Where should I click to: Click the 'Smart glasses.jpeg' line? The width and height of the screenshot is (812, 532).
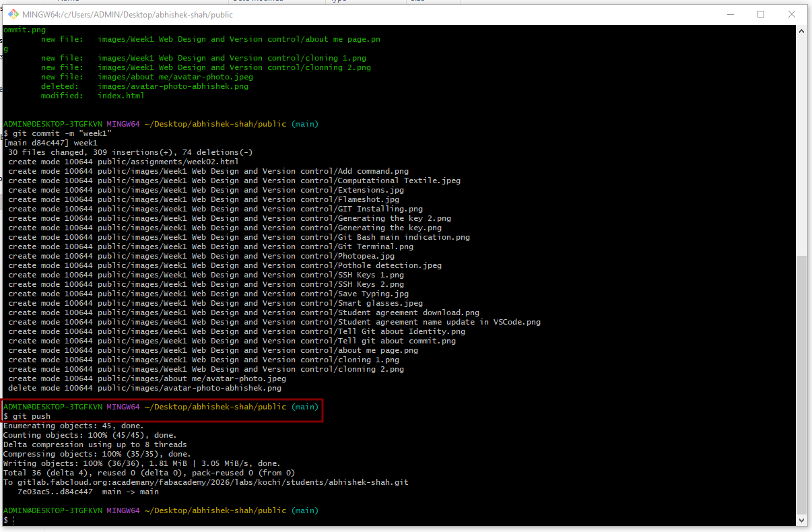tap(215, 303)
